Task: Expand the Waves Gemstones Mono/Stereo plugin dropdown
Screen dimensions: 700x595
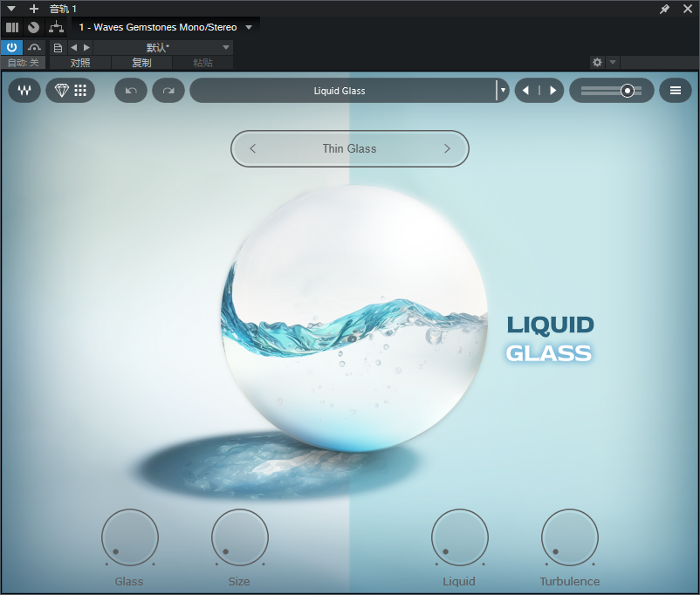Action: (x=249, y=27)
